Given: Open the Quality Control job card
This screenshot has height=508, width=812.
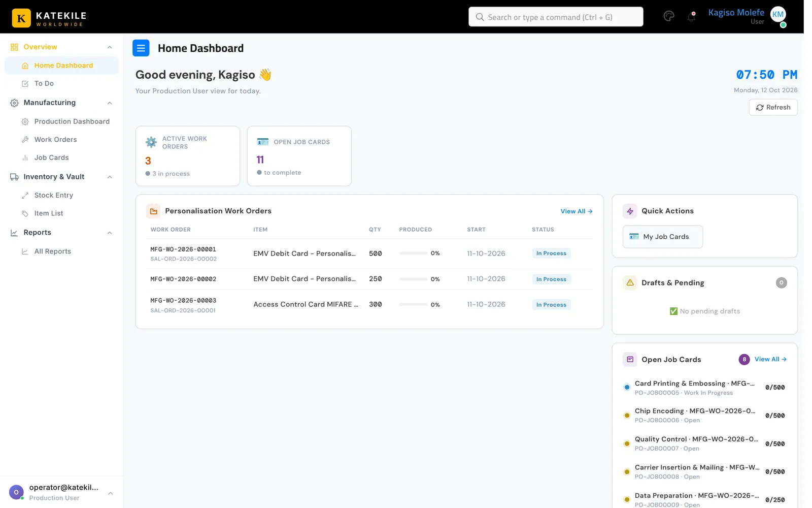Looking at the screenshot, I should (x=704, y=443).
